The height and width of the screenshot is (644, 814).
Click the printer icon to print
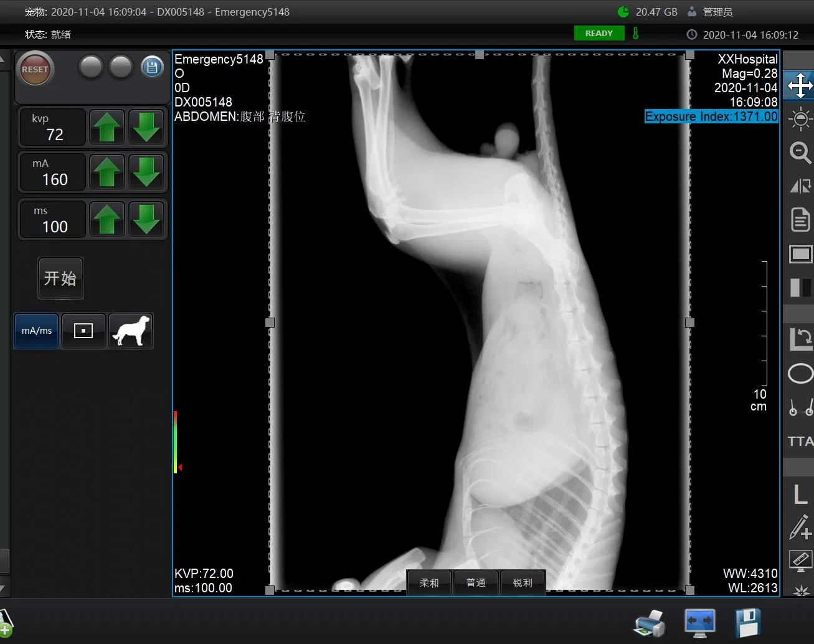pyautogui.click(x=649, y=623)
